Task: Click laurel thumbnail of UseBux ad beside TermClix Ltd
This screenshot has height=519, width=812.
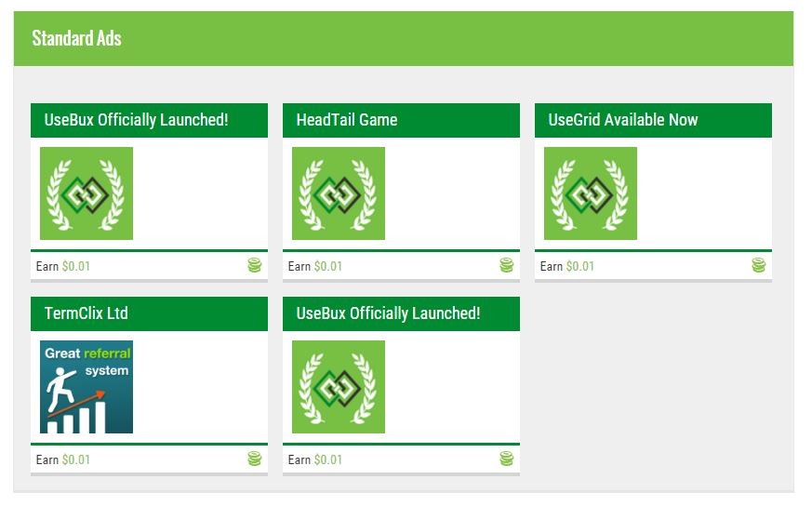Action: 339,387
